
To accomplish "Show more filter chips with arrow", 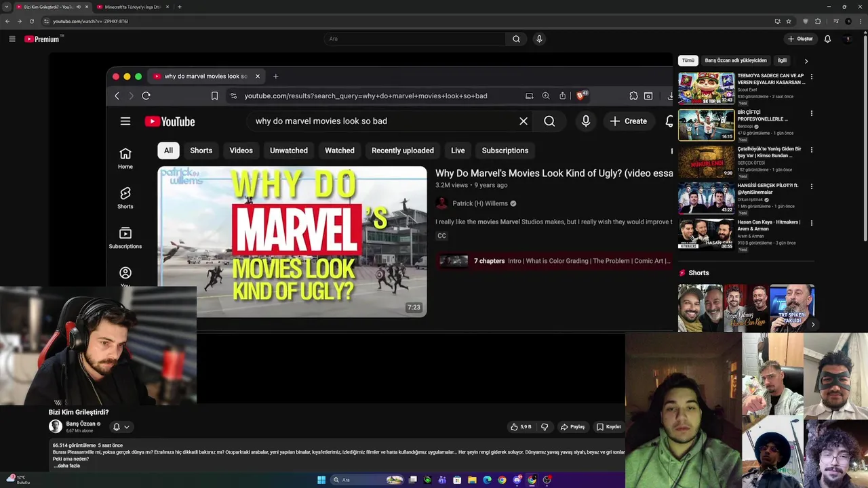I will pos(806,61).
